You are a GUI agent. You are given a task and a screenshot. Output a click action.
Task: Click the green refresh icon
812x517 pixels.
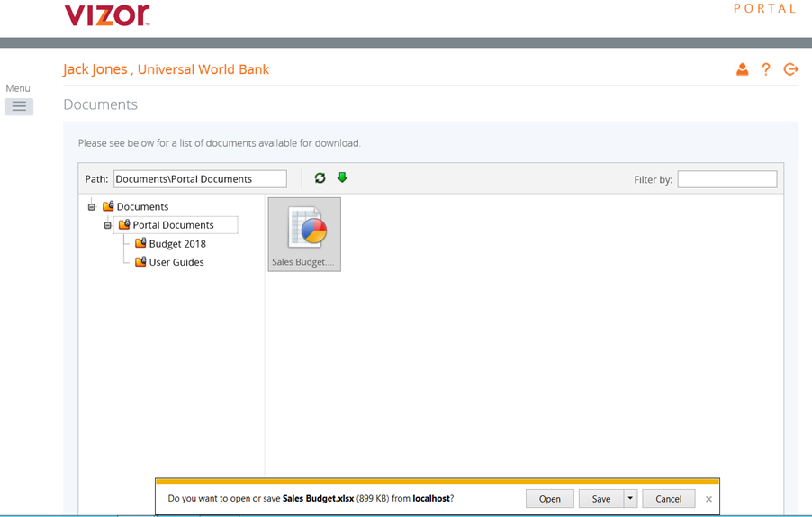coord(320,178)
